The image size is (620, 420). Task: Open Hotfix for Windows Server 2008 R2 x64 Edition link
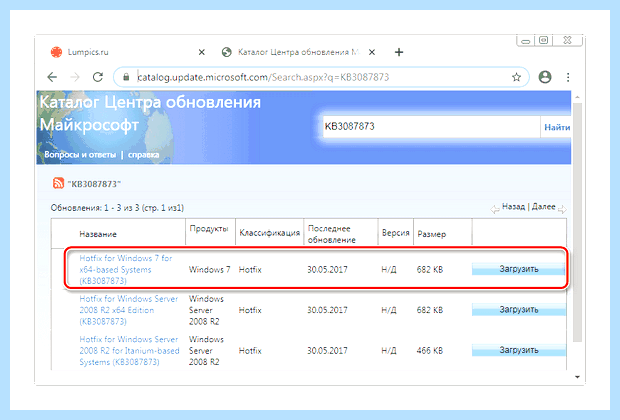point(129,310)
